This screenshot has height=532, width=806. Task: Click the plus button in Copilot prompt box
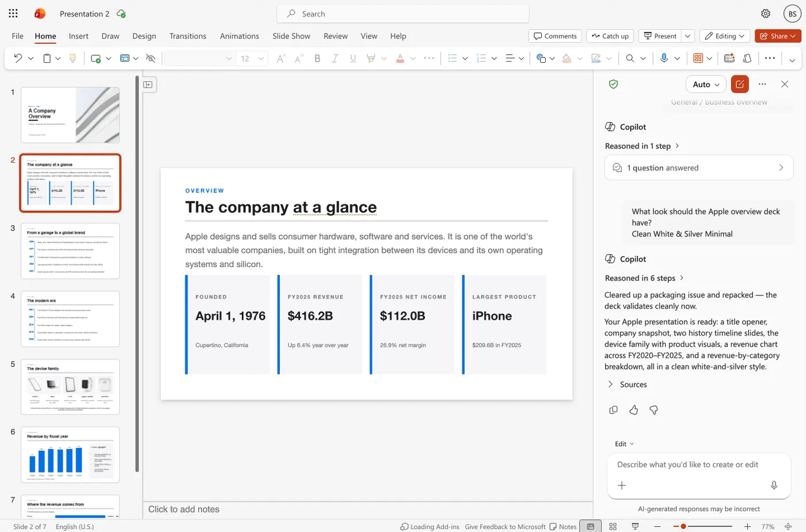coord(622,485)
